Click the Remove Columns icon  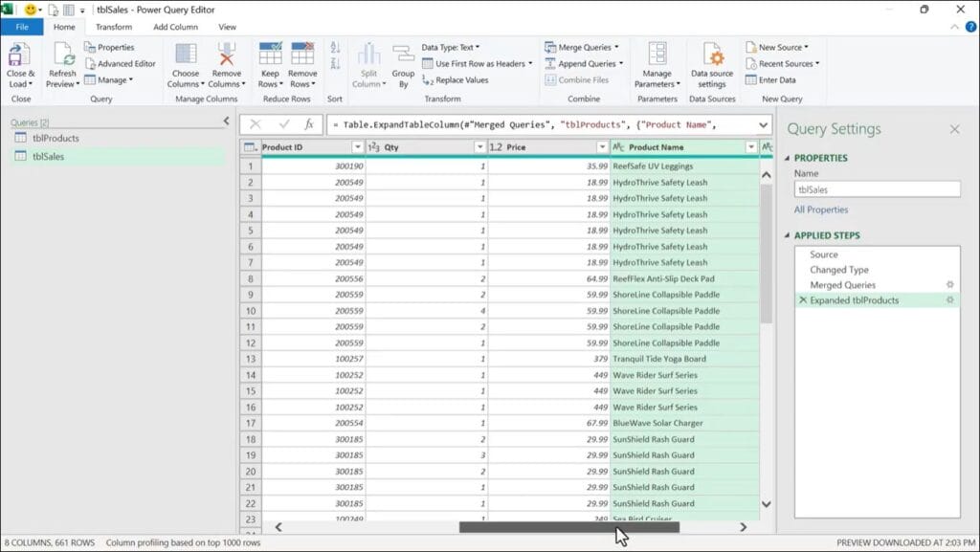[227, 55]
